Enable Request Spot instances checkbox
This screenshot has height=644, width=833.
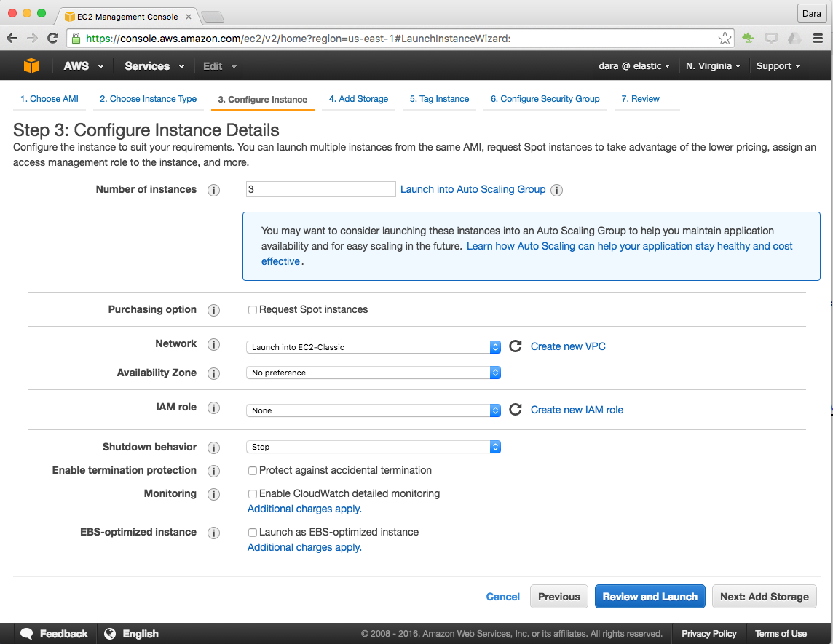(253, 310)
